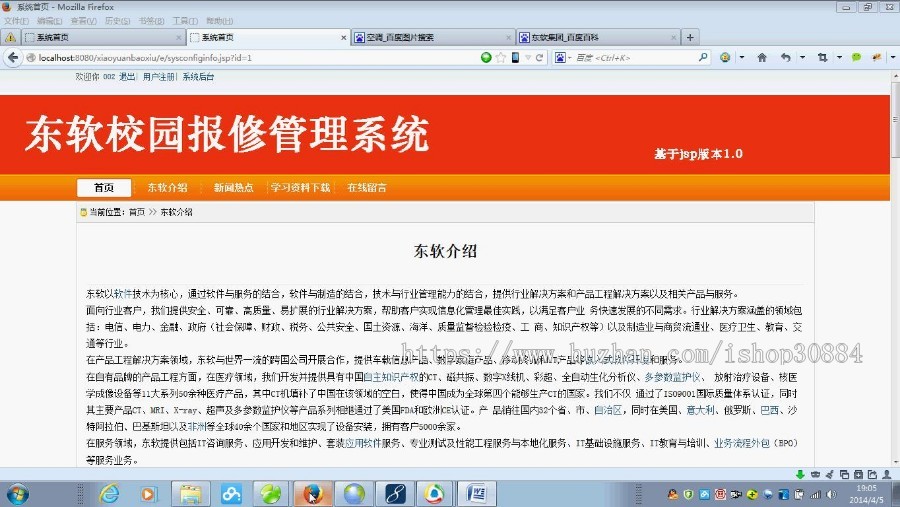The image size is (900, 507).
Task: Click the green download arrow in status bar
Action: pos(800,474)
